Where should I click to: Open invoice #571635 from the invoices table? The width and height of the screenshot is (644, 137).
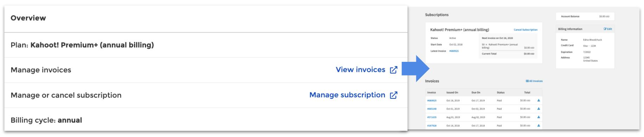coord(432,117)
